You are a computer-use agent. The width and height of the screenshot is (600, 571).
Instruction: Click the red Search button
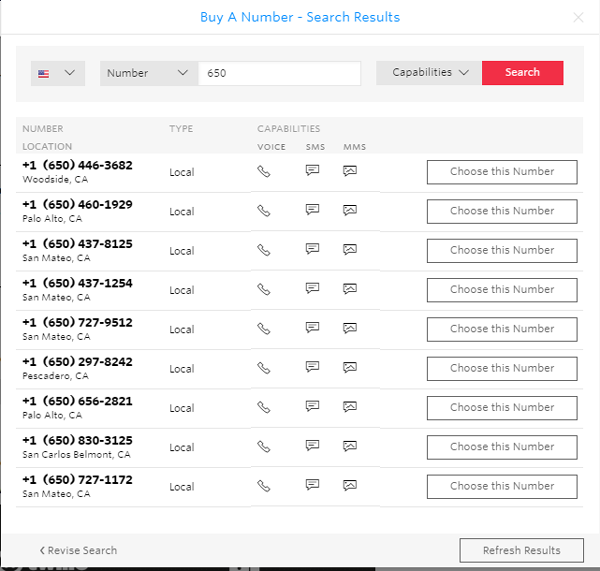[x=522, y=73]
